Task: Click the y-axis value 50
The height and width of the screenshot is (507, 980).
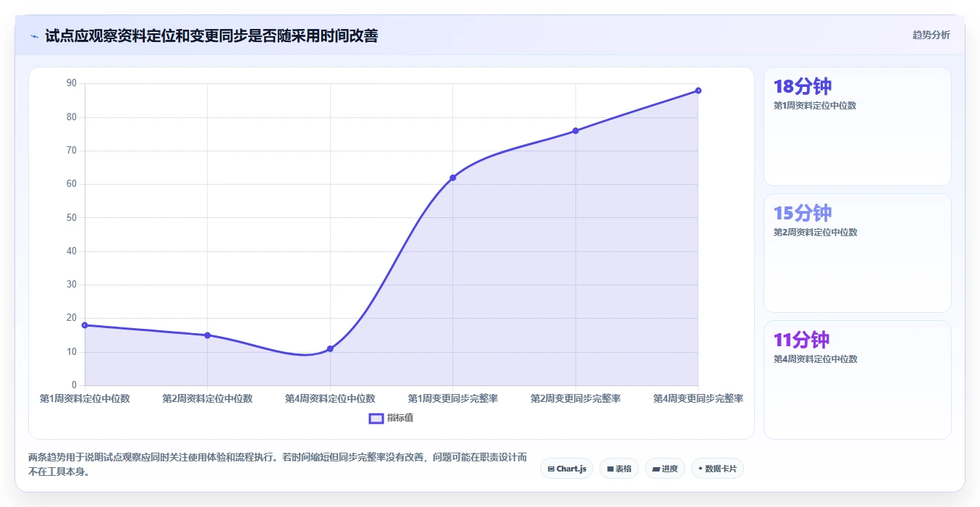Action: tap(72, 217)
